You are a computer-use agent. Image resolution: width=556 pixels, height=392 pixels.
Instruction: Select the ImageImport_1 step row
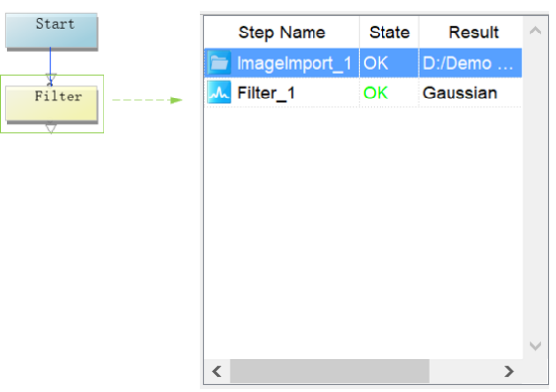(363, 63)
